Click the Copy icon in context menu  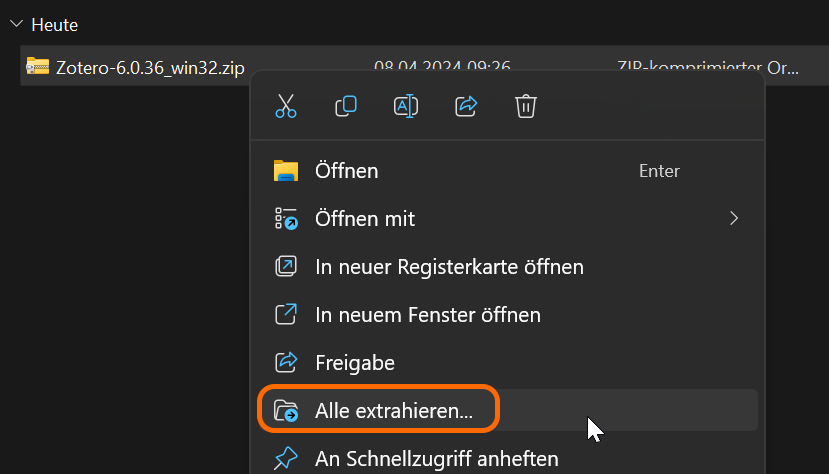tap(346, 107)
